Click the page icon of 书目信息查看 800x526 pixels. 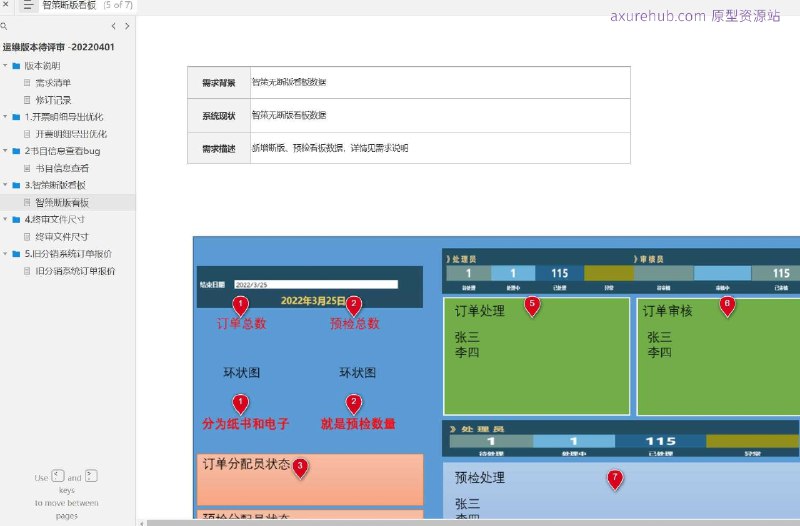[27, 168]
